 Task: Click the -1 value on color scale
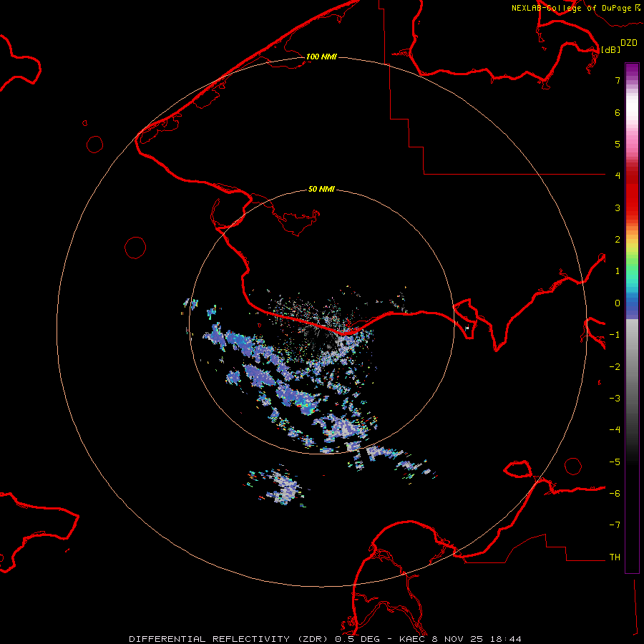[615, 335]
